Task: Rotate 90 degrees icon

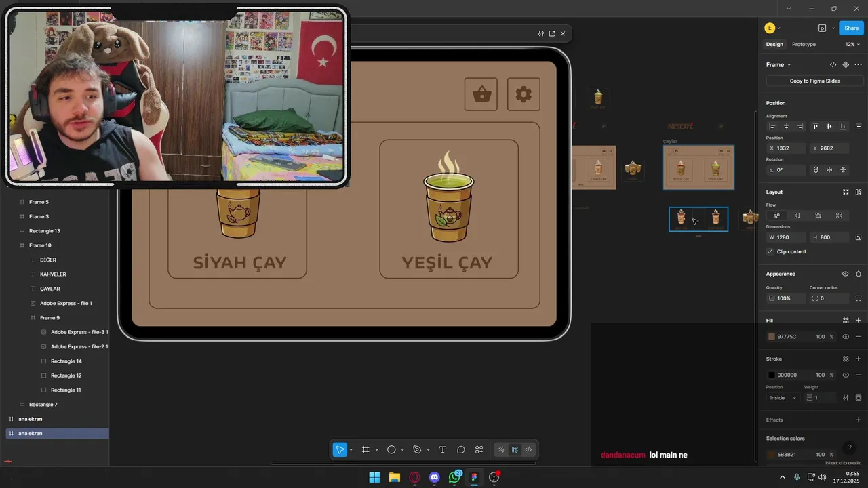Action: 816,170
